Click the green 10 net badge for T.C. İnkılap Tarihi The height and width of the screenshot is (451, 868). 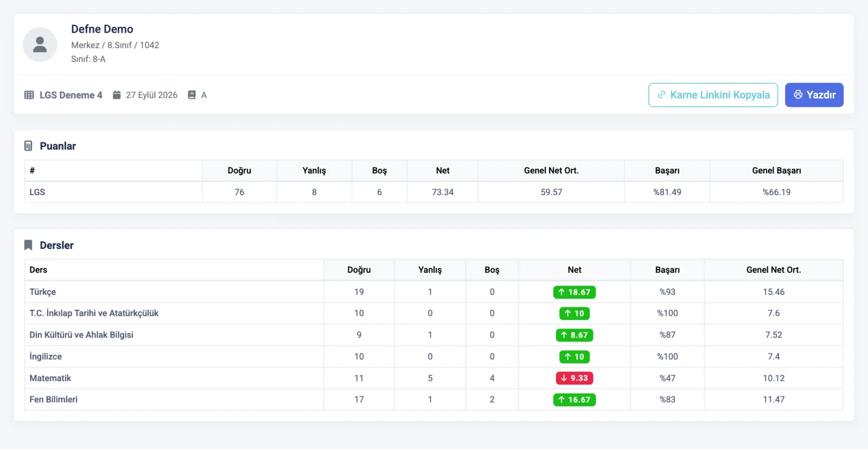[575, 313]
